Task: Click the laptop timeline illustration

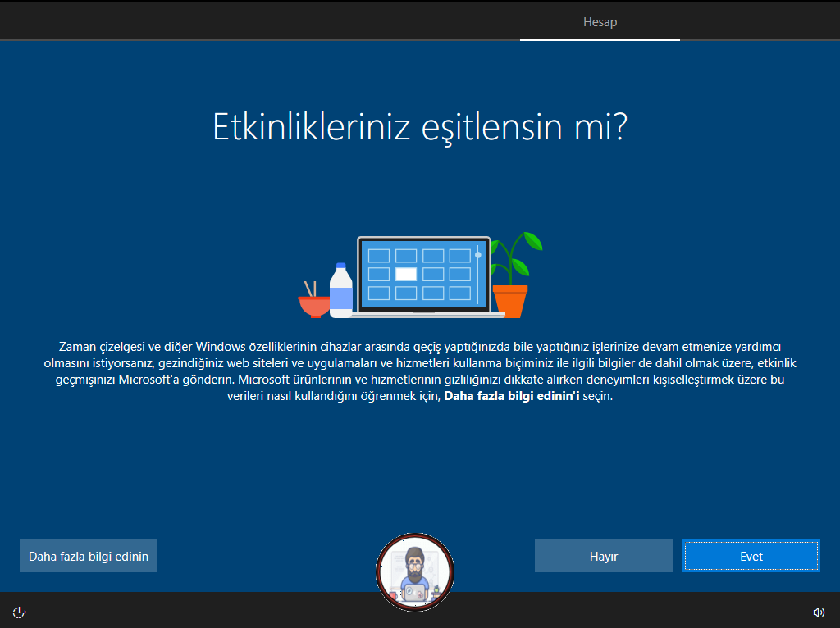Action: click(421, 275)
